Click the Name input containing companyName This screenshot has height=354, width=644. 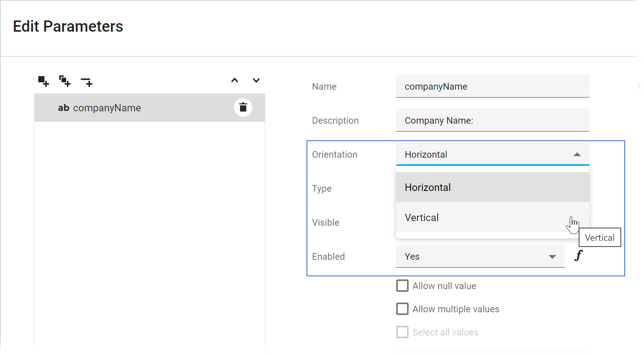492,86
